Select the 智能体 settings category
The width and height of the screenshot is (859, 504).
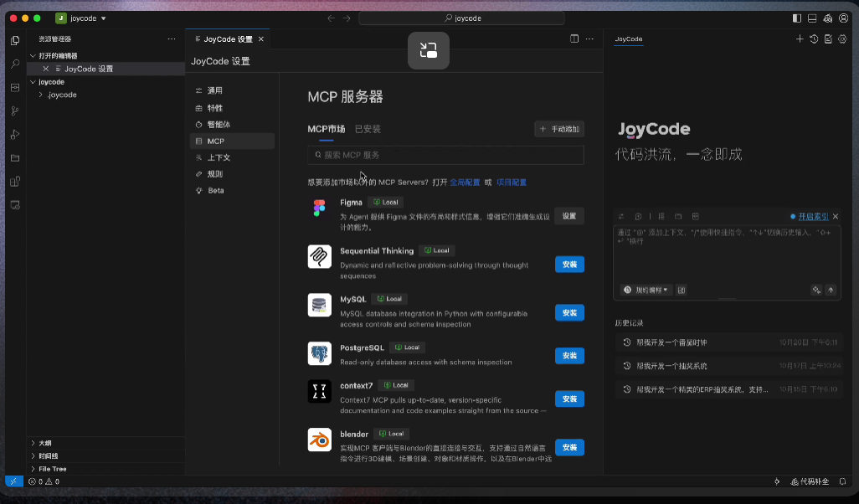(x=232, y=125)
